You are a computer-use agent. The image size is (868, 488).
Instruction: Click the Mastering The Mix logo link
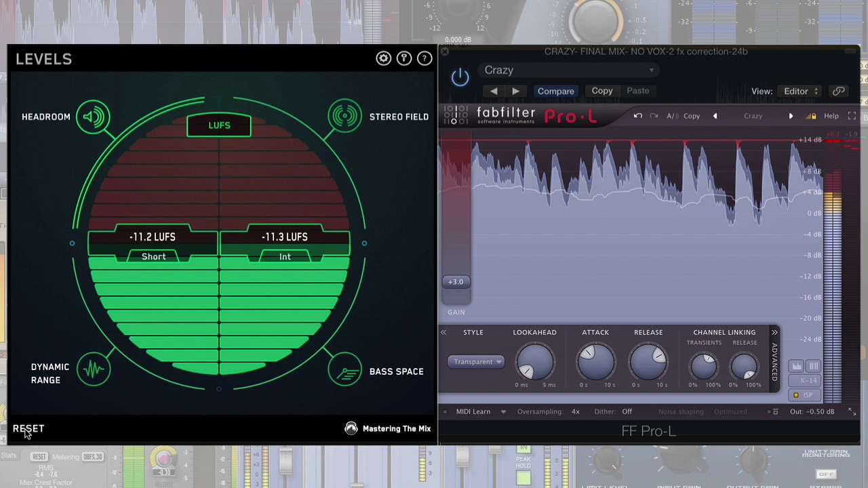[388, 428]
